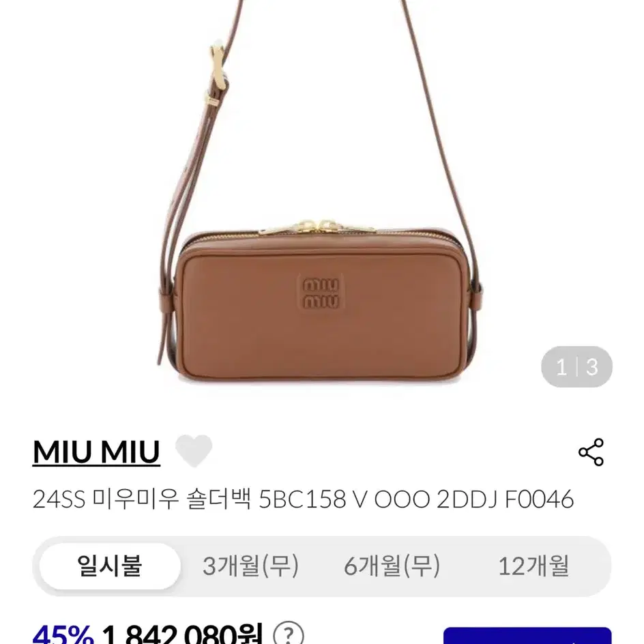Open the MIU MIU brand link

point(96,452)
